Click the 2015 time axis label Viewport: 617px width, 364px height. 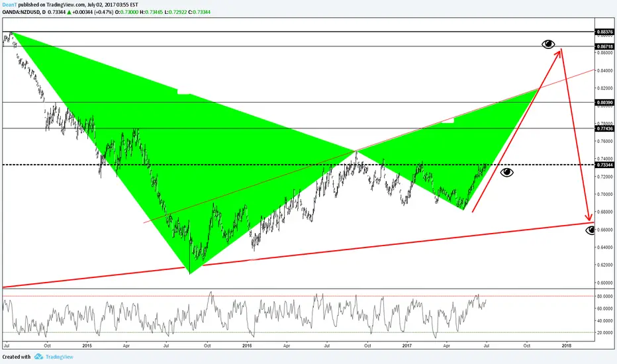pyautogui.click(x=87, y=346)
